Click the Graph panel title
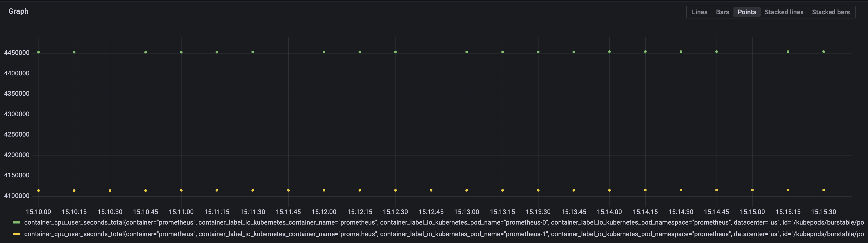868x243 pixels. (18, 11)
